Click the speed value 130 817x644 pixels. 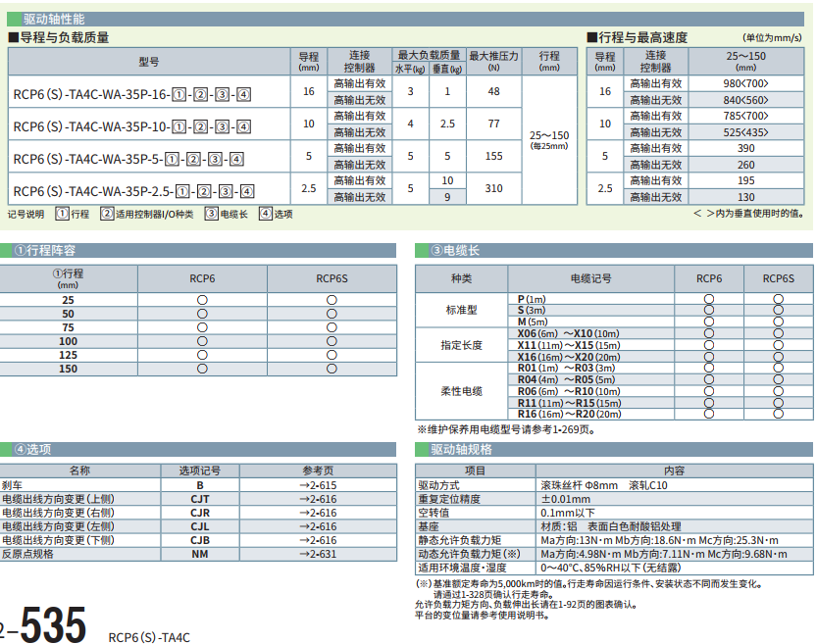click(x=745, y=197)
